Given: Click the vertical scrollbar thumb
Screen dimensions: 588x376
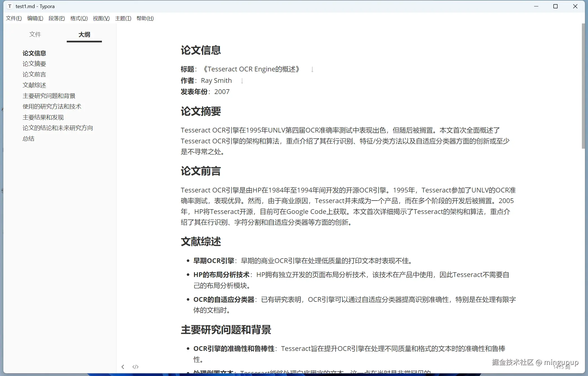Looking at the screenshot, I should point(583,86).
